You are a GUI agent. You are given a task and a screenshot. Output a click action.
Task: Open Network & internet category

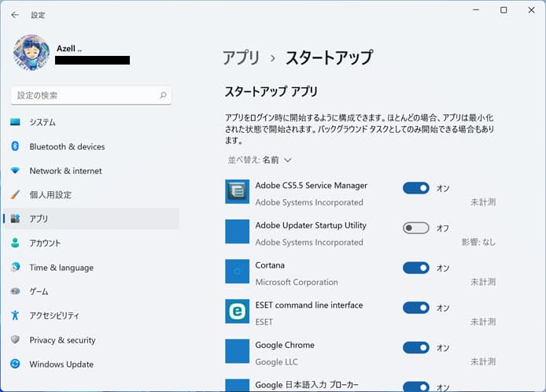pos(91,171)
